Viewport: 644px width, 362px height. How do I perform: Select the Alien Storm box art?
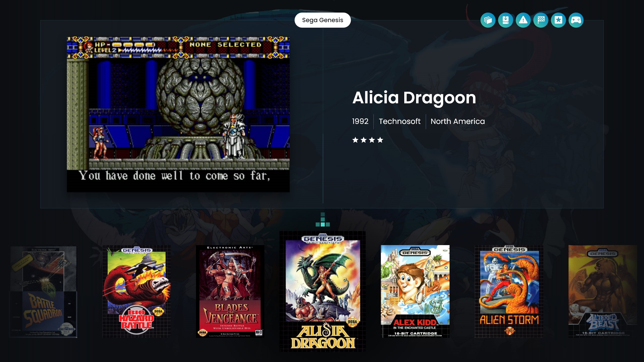point(509,291)
